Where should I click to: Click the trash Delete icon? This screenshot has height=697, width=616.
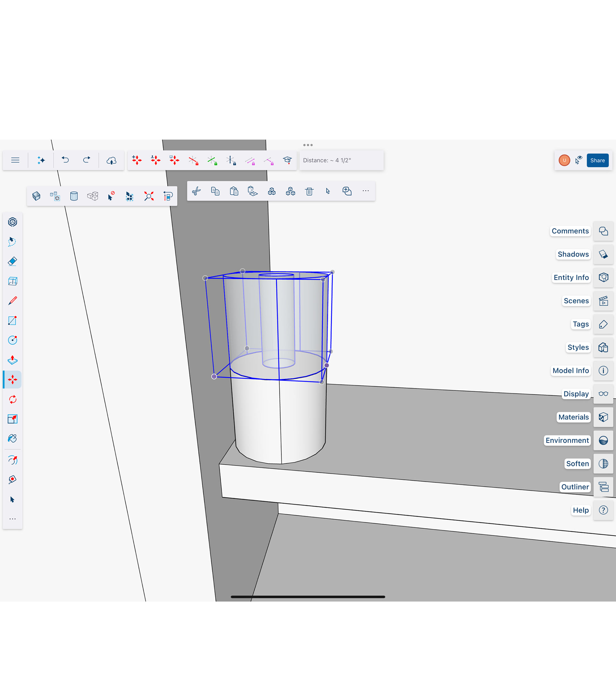point(309,191)
